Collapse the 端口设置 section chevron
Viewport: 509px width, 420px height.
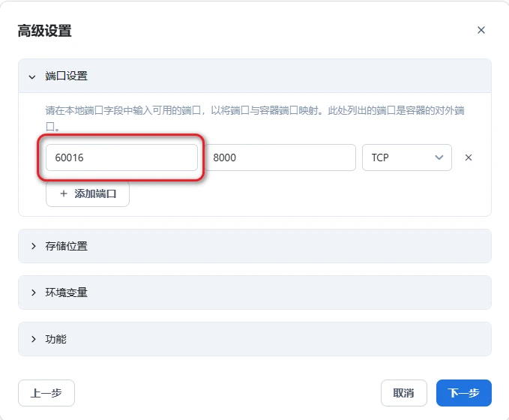(32, 76)
